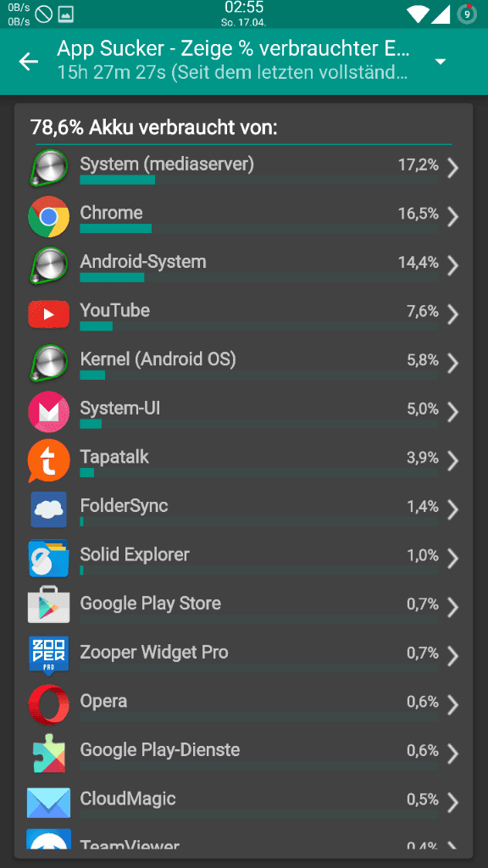Image resolution: width=488 pixels, height=868 pixels.
Task: Tap the back arrow in header
Action: pyautogui.click(x=28, y=61)
